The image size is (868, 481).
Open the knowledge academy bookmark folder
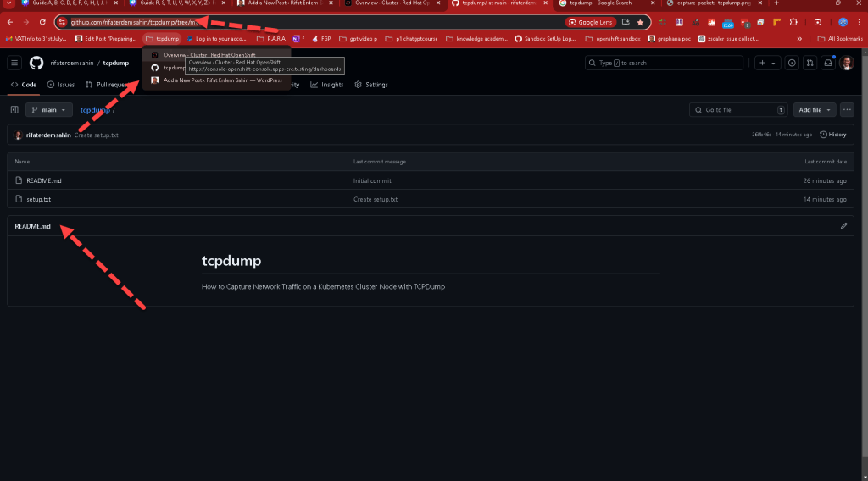tap(476, 39)
